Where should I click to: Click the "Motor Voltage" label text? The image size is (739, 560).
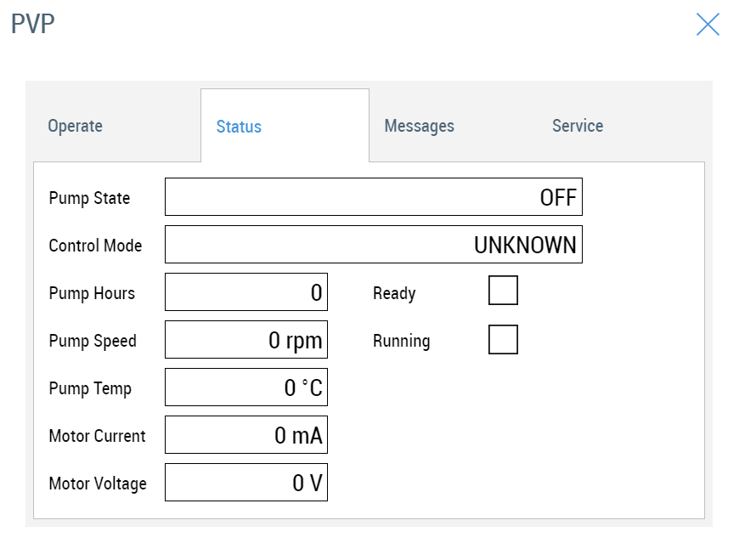(98, 484)
